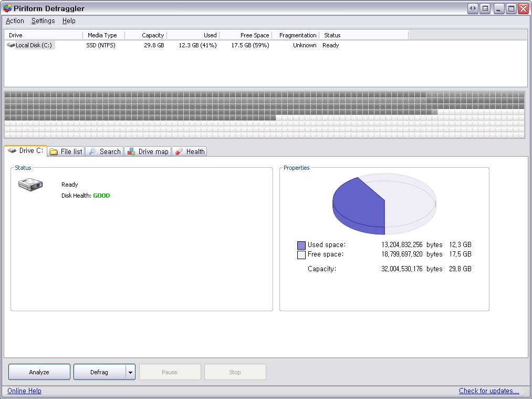Click the magnifier icon on Search tab

pyautogui.click(x=92, y=151)
